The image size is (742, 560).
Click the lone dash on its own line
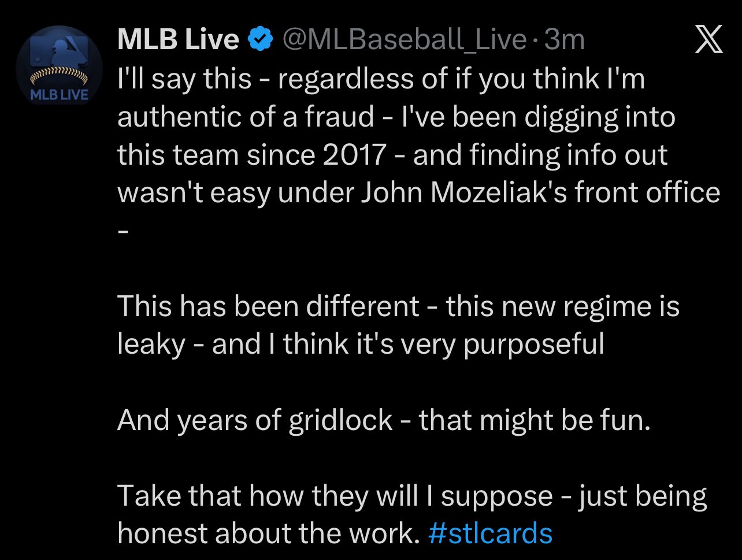tap(122, 229)
